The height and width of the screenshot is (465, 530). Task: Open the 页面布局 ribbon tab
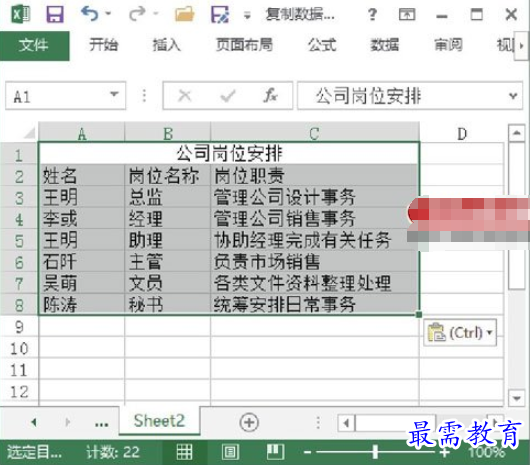point(244,45)
